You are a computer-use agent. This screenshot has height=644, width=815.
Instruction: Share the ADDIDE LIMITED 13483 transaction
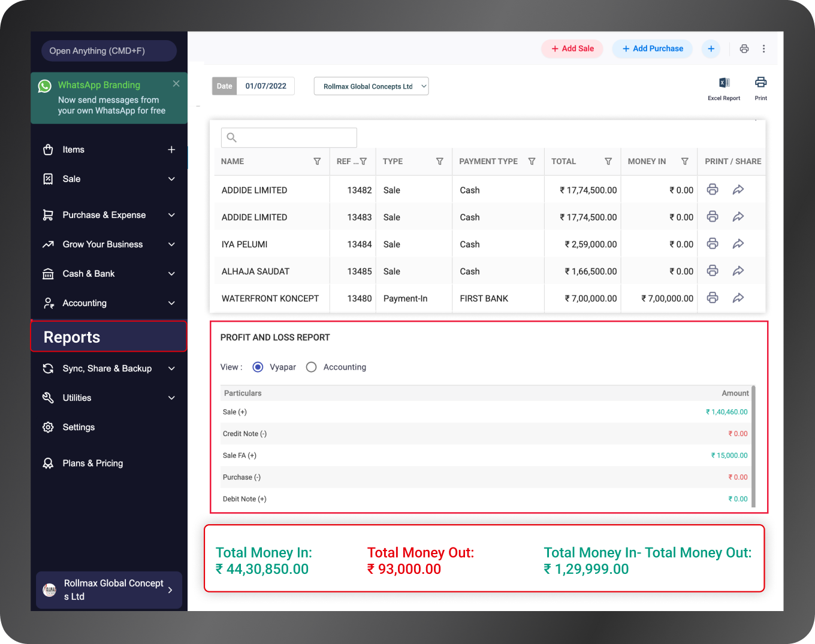pyautogui.click(x=738, y=216)
